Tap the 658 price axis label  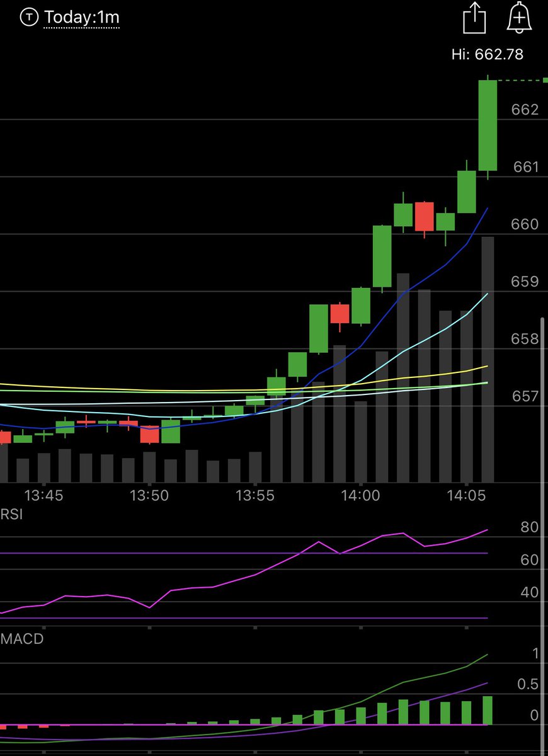pos(525,339)
